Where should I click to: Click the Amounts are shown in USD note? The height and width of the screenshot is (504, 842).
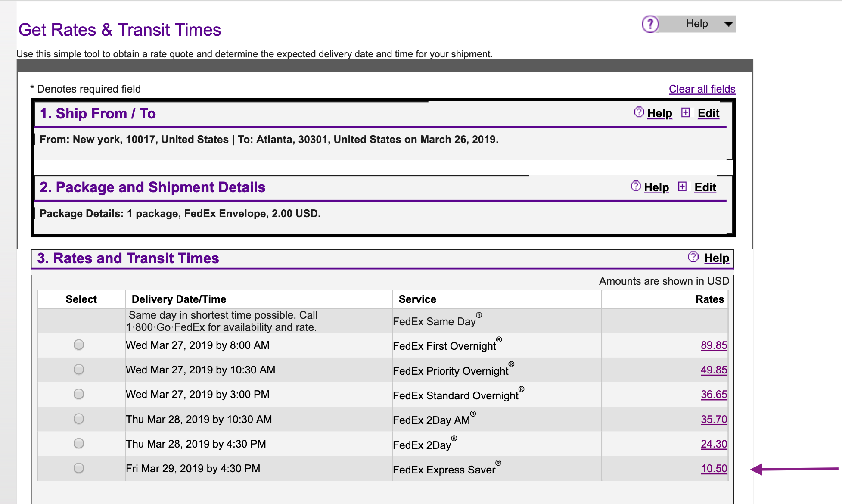click(664, 281)
